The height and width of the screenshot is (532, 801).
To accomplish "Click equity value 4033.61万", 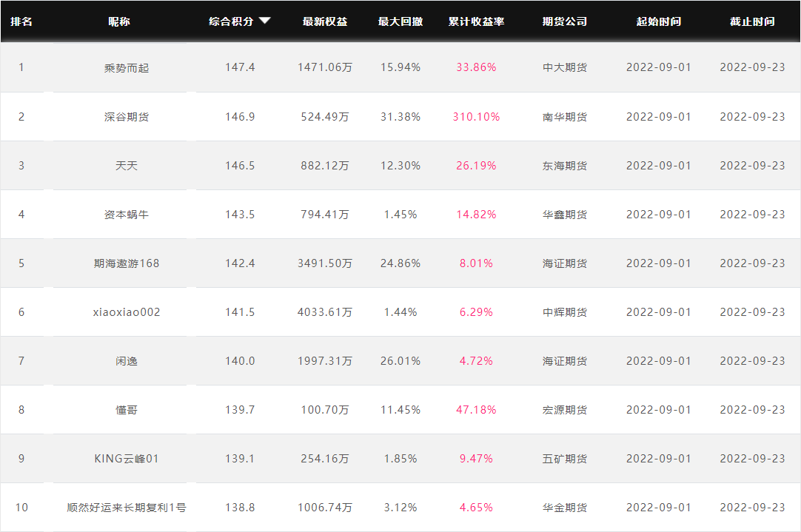I will (325, 312).
